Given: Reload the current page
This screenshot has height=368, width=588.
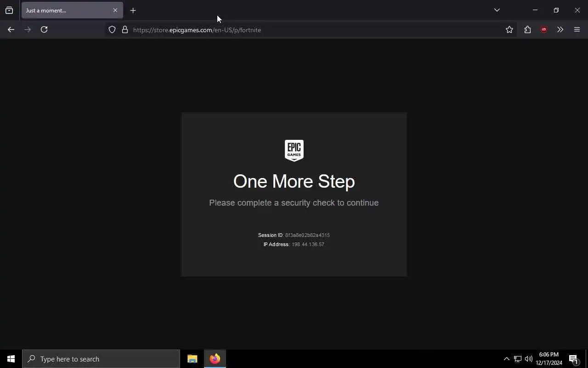Looking at the screenshot, I should (44, 29).
